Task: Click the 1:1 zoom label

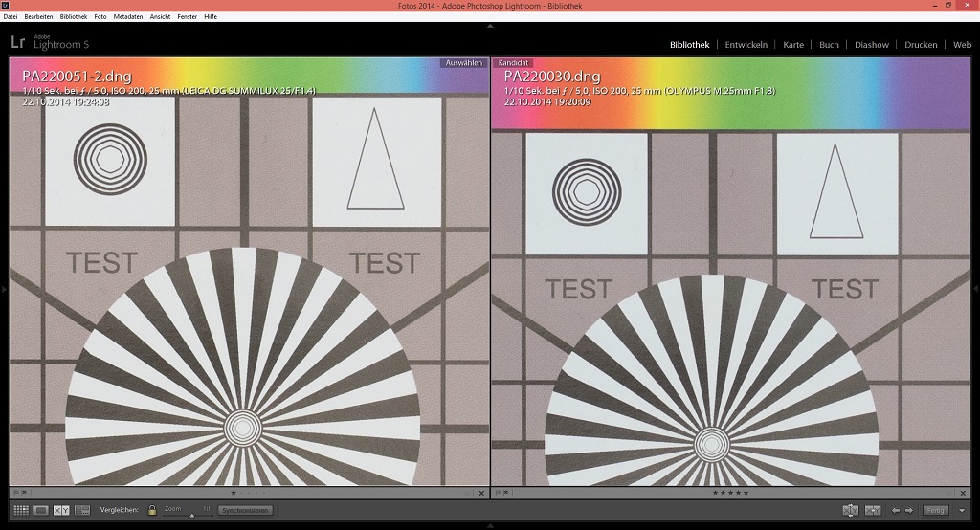Action: [207, 509]
